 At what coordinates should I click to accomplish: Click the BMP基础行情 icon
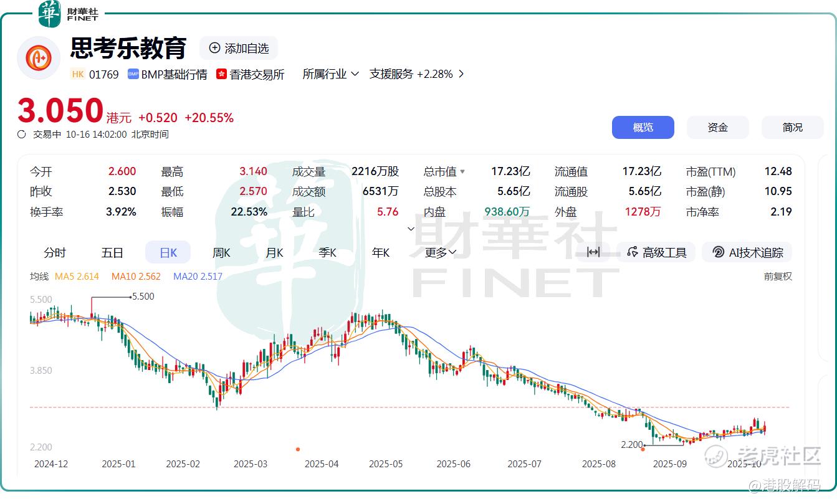(133, 74)
